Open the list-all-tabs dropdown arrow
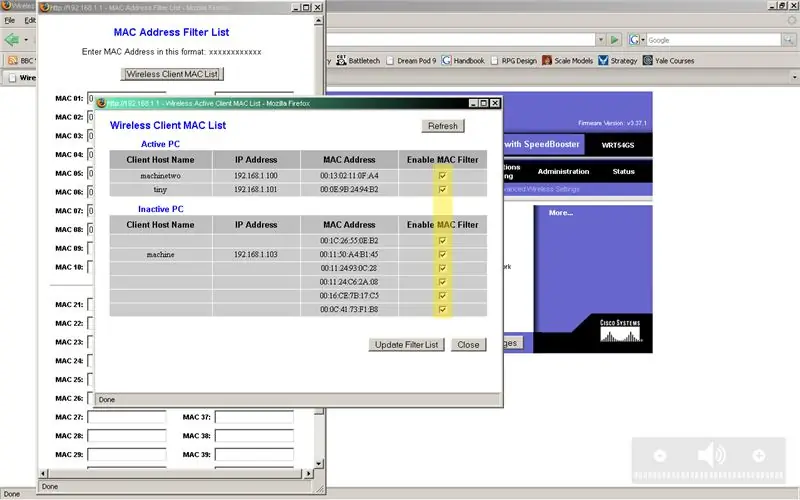 [x=794, y=77]
